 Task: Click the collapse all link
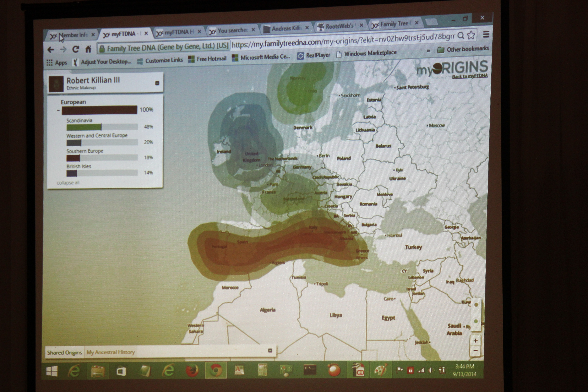68,183
